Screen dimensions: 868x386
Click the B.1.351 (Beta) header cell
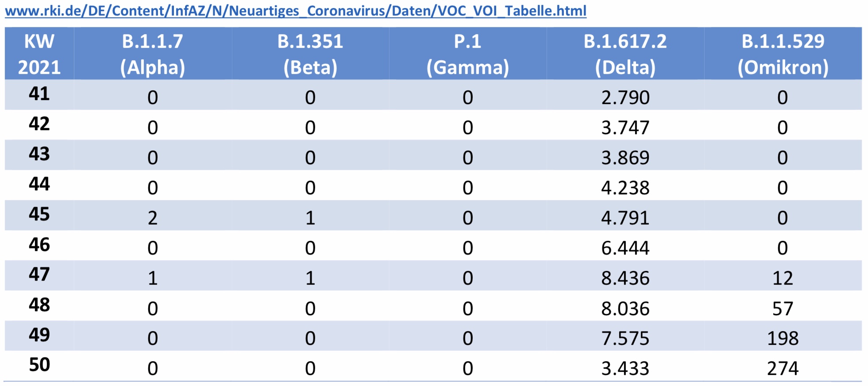310,54
